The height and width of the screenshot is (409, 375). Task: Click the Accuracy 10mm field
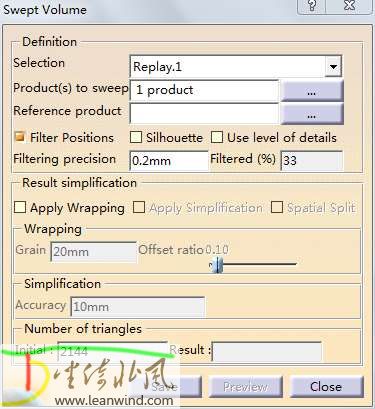[x=138, y=307]
